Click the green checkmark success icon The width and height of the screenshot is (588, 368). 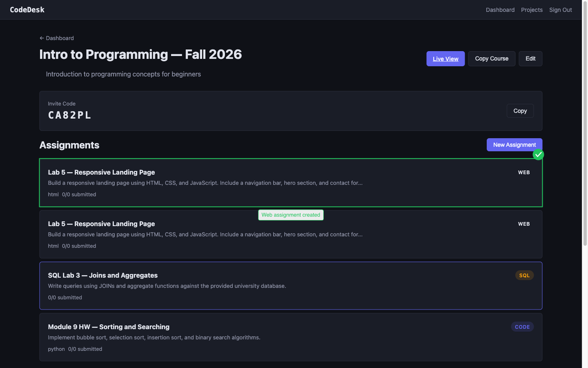pyautogui.click(x=539, y=155)
